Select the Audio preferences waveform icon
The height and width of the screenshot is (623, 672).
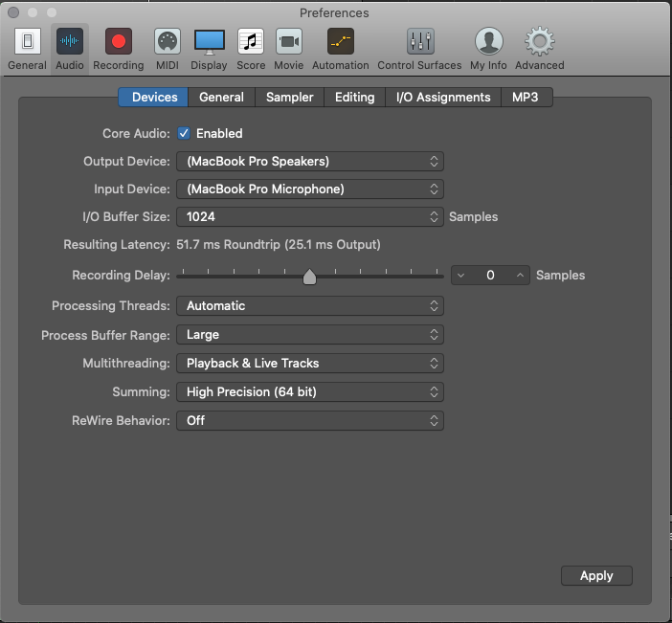(x=70, y=41)
